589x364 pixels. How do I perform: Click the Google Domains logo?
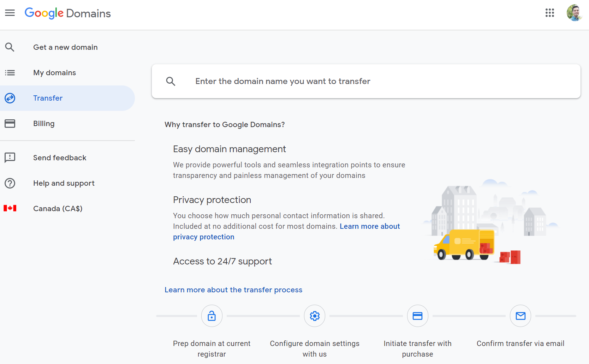[x=67, y=13]
